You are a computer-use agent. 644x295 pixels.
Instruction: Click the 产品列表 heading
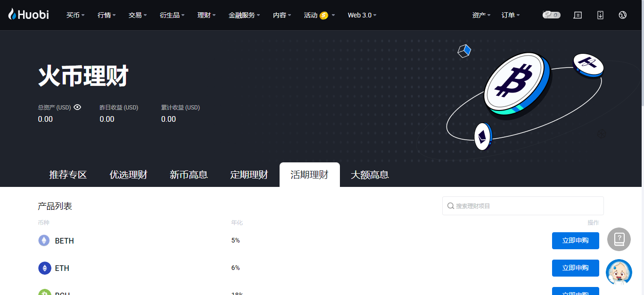pos(55,206)
